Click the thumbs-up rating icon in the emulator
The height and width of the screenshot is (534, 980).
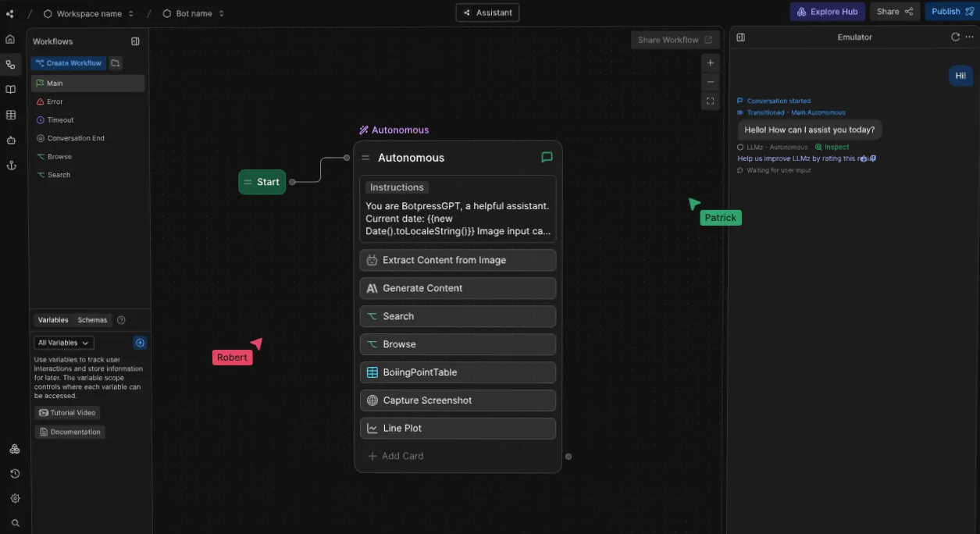[864, 158]
